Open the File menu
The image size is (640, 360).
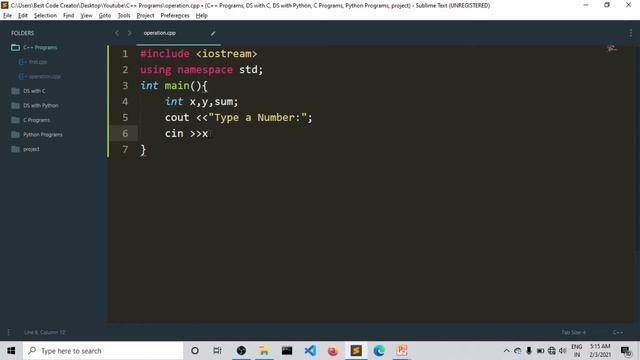7,16
